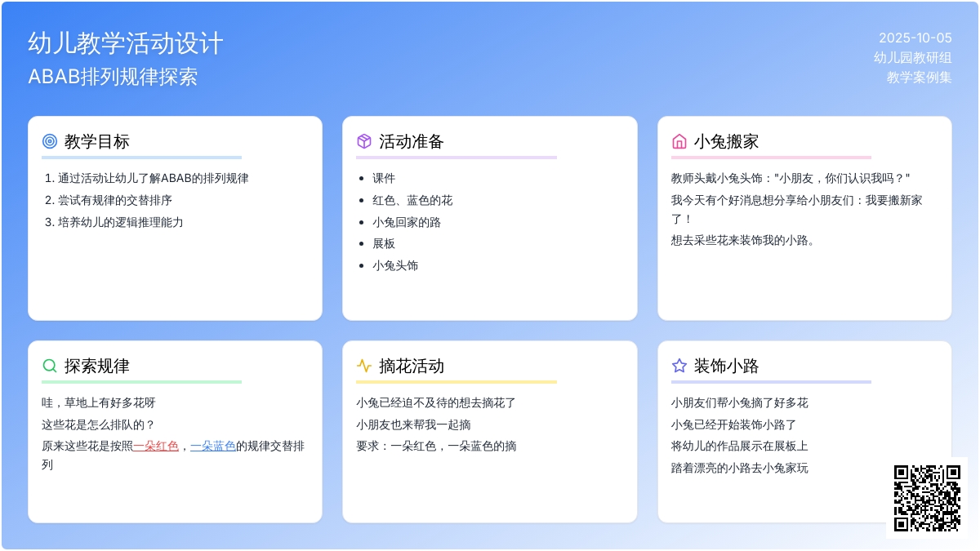Screen dimensions: 980x551
Task: Click the 教学案例集 text in header
Action: pyautogui.click(x=919, y=78)
